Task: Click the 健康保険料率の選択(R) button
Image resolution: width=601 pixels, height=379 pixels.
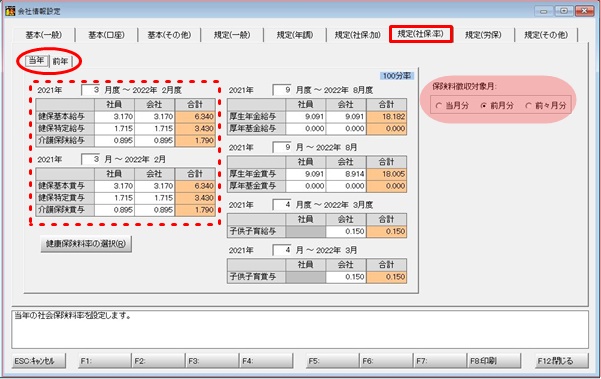Action: [86, 244]
